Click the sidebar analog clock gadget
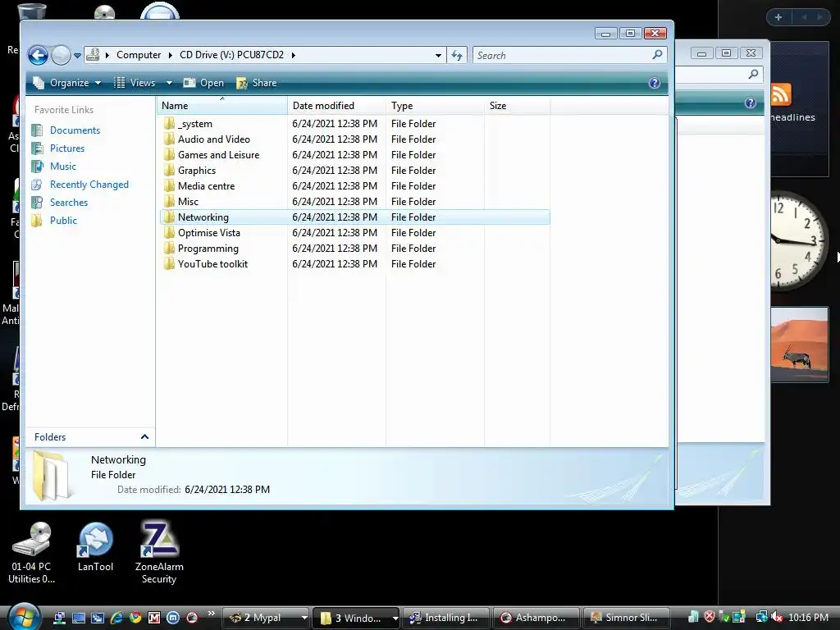This screenshot has height=630, width=840. pyautogui.click(x=798, y=240)
